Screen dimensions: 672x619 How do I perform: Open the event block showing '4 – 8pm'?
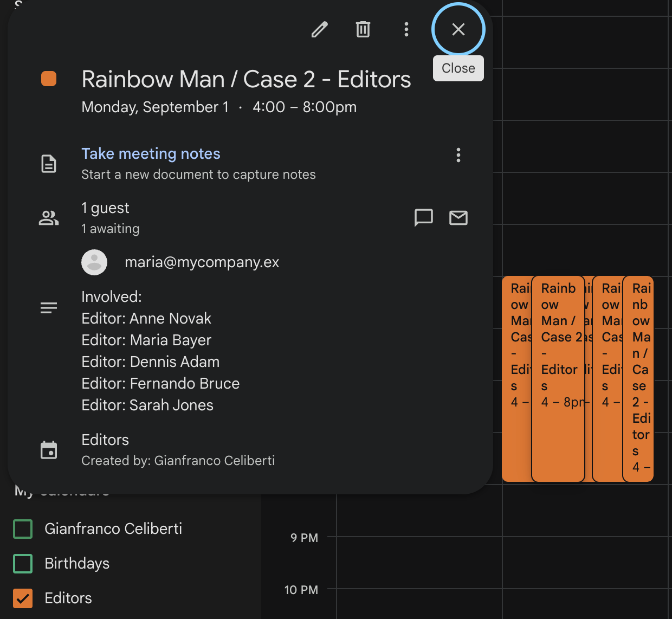[558, 379]
